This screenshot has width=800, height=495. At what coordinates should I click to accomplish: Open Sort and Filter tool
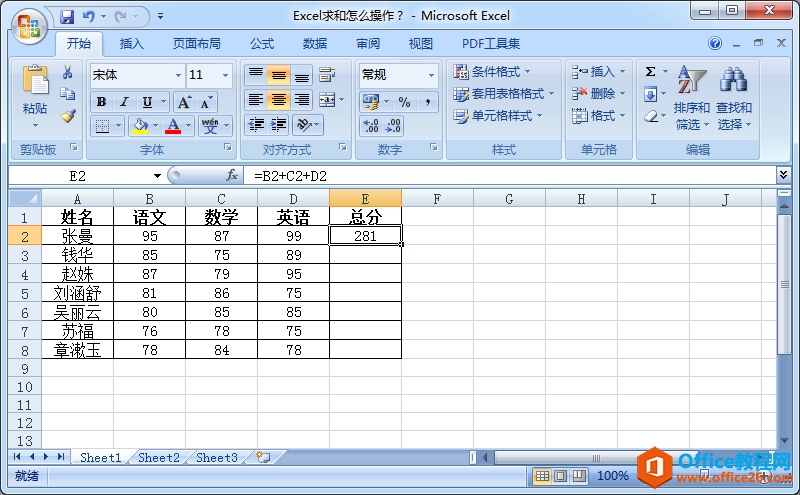pos(691,99)
